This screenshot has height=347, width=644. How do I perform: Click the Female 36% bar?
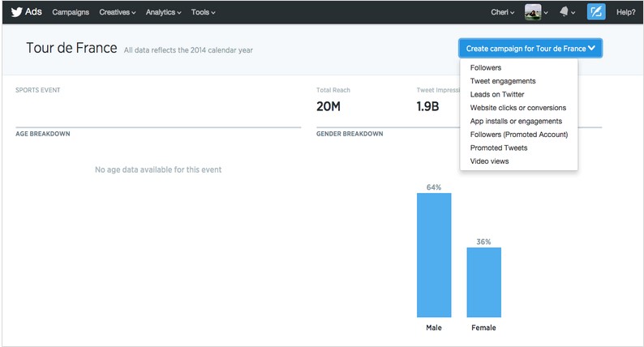(484, 282)
